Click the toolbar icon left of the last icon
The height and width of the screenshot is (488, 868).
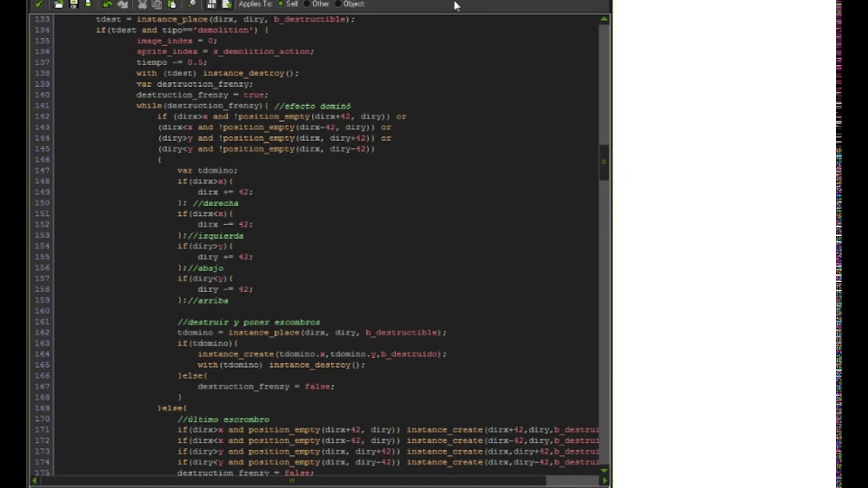tap(212, 4)
